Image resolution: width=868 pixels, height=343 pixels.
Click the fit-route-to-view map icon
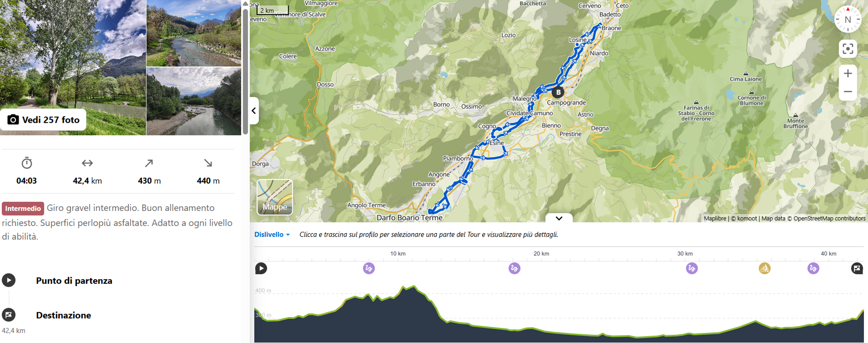pyautogui.click(x=847, y=49)
